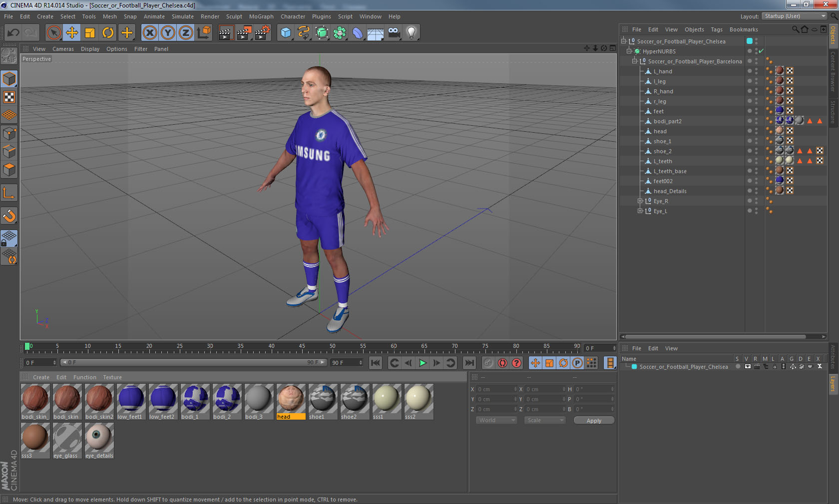
Task: Click the Apply button
Action: click(594, 421)
